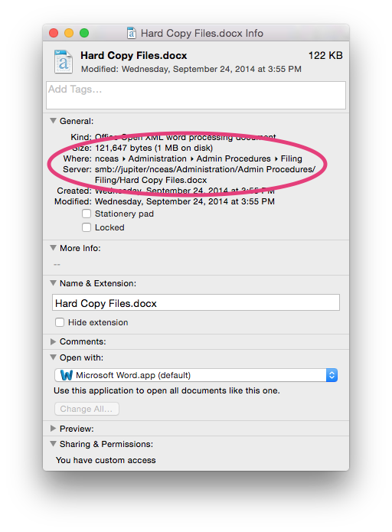Click the green zoom window button
This screenshot has height=532, width=392.
pos(84,33)
